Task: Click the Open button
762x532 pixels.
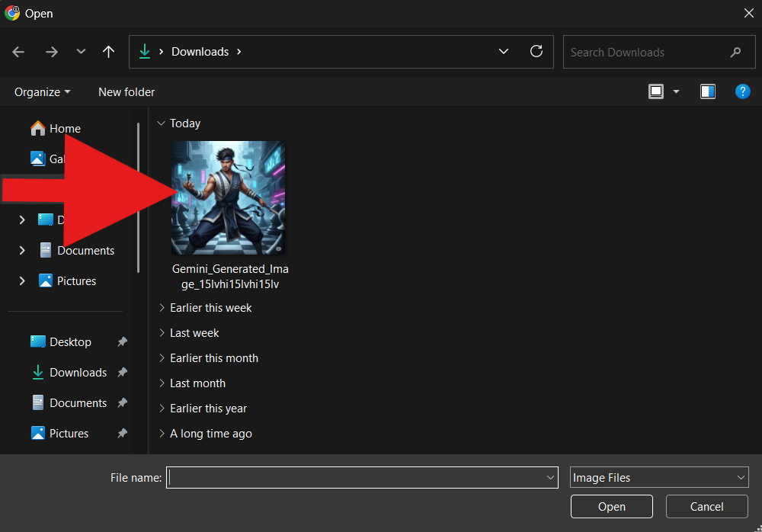Action: 611,507
